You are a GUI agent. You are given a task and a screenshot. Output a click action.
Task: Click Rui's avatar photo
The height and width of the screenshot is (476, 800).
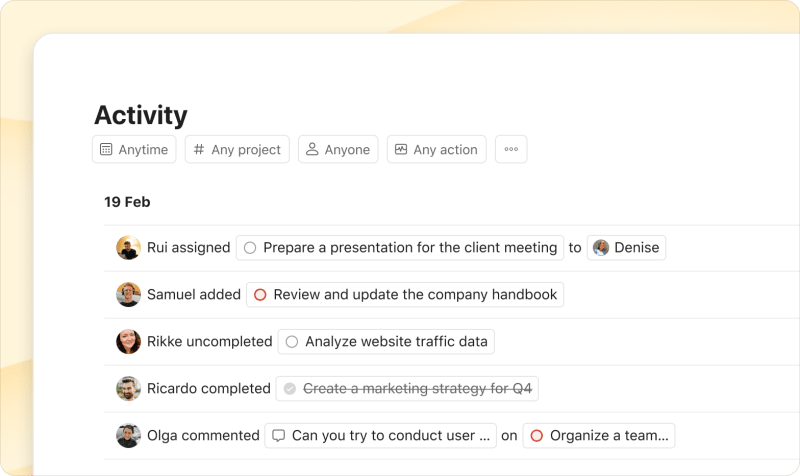[x=129, y=247]
